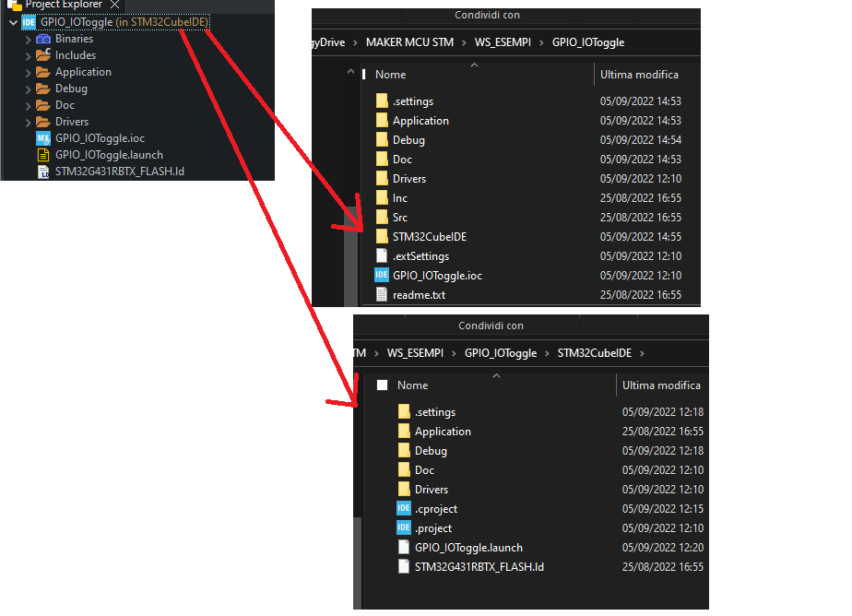Go to MAKER MCU STM in the breadcrumb
The height and width of the screenshot is (616, 852).
pos(409,42)
